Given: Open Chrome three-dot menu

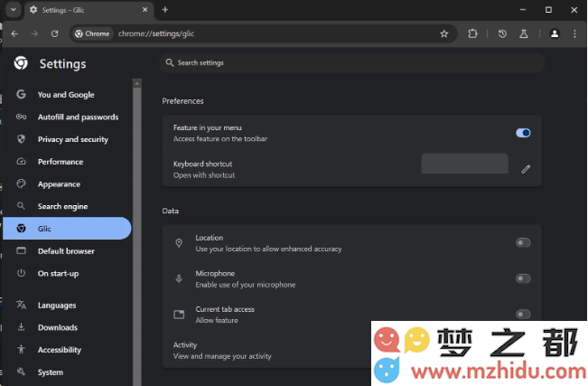Looking at the screenshot, I should coord(574,33).
